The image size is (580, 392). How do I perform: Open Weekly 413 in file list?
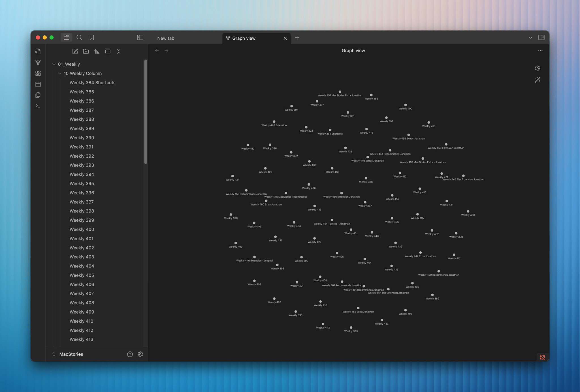(x=81, y=339)
